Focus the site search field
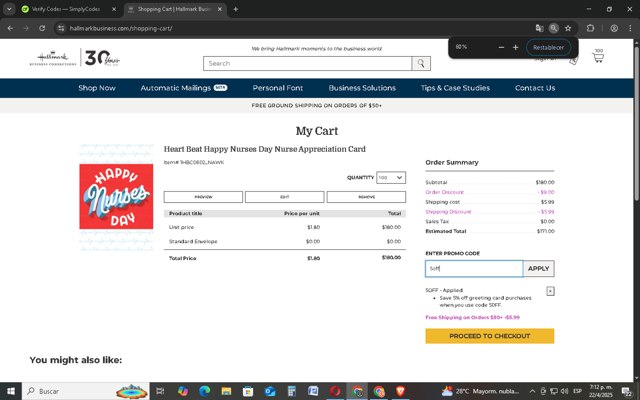 point(308,63)
